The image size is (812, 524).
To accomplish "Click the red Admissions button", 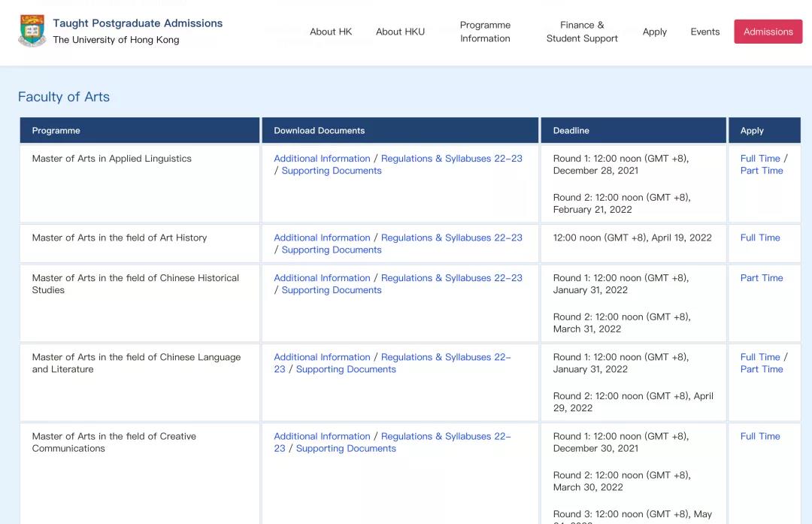I will pos(768,32).
